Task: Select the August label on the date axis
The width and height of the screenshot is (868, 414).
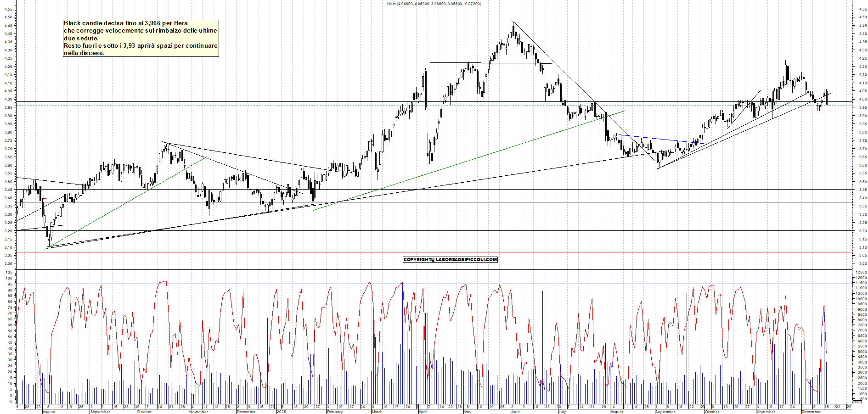Action: point(48,412)
